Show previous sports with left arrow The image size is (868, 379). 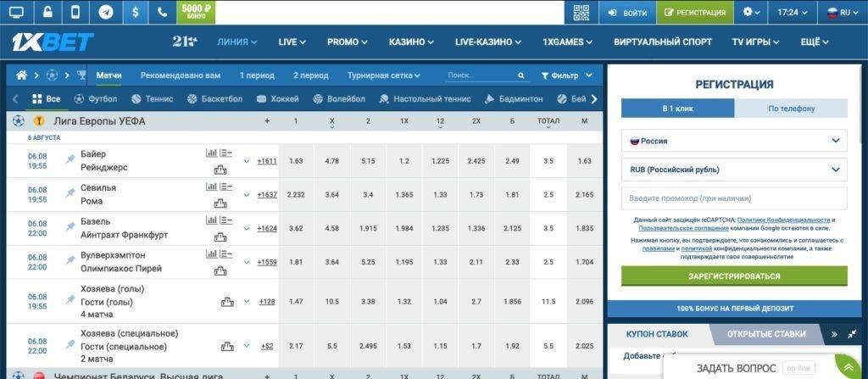[x=15, y=99]
